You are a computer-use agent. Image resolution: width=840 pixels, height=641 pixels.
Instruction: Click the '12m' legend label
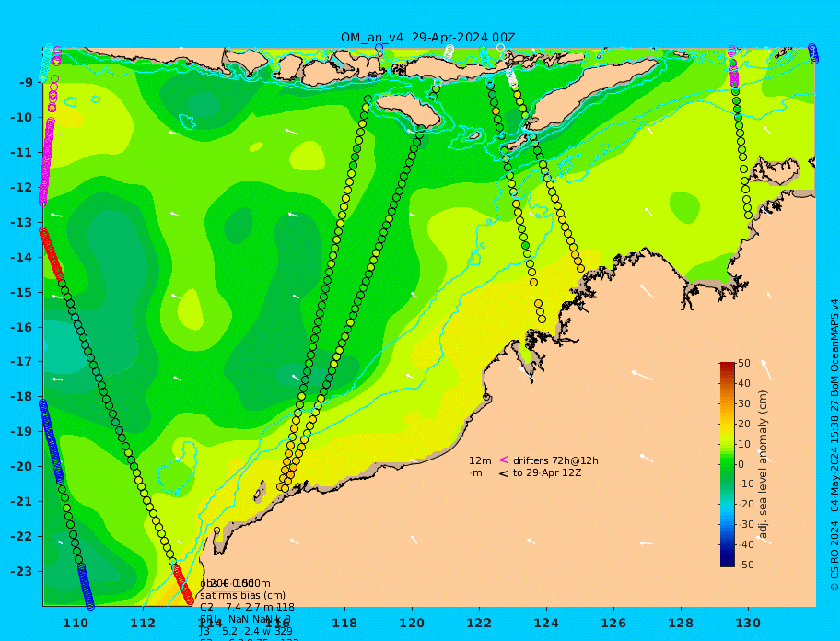[x=480, y=460]
